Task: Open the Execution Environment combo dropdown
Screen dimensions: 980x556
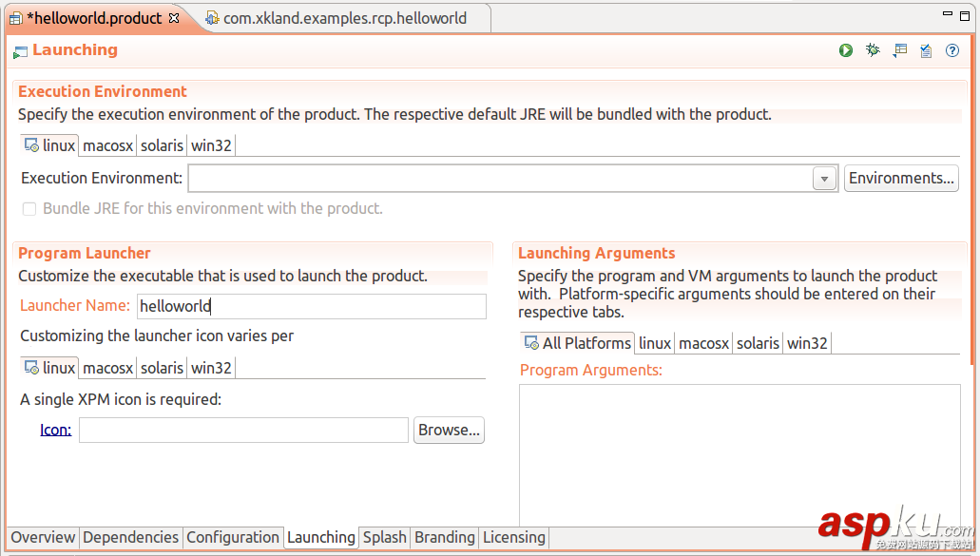Action: (x=824, y=179)
